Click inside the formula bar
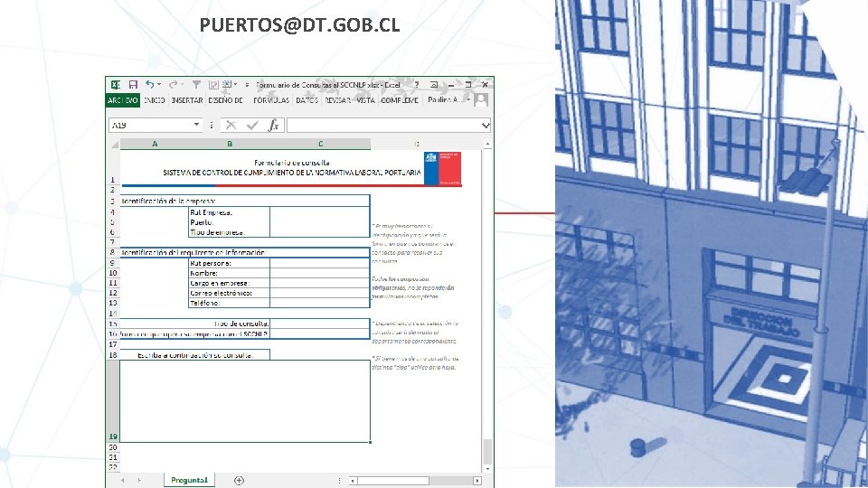This screenshot has height=488, width=868. click(x=384, y=126)
